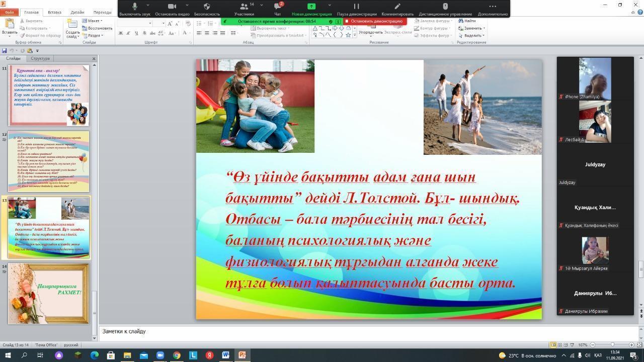Image resolution: width=644 pixels, height=362 pixels.
Task: Click the Participants icon in Zoom toolbar
Action: (244, 7)
